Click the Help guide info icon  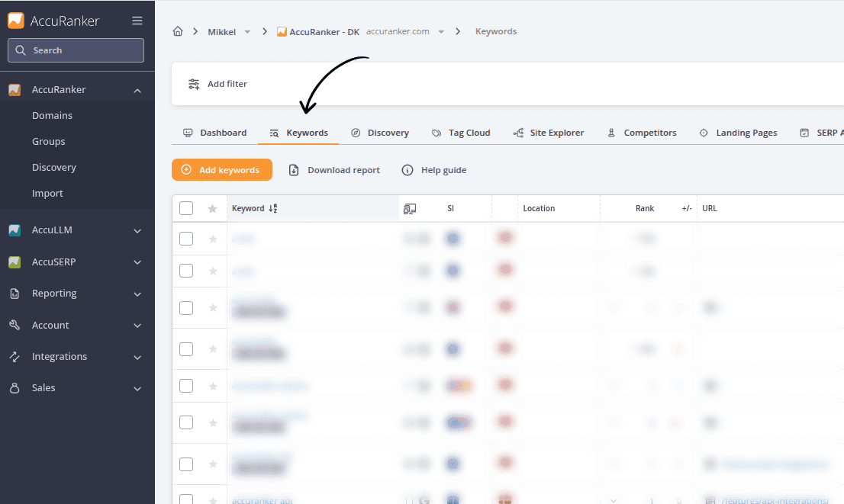[x=408, y=170]
